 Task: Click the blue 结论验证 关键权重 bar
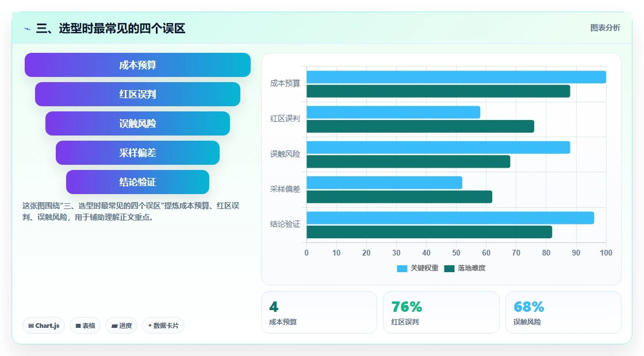click(450, 218)
